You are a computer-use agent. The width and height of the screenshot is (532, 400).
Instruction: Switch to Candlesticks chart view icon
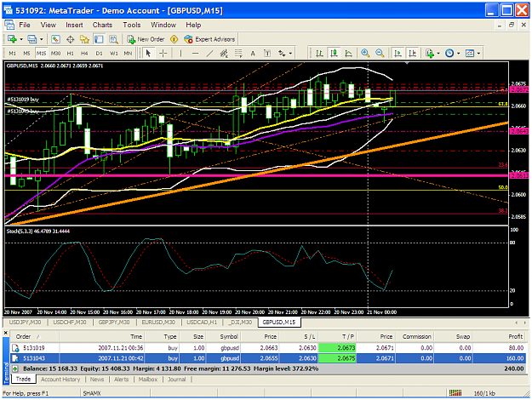[335, 54]
